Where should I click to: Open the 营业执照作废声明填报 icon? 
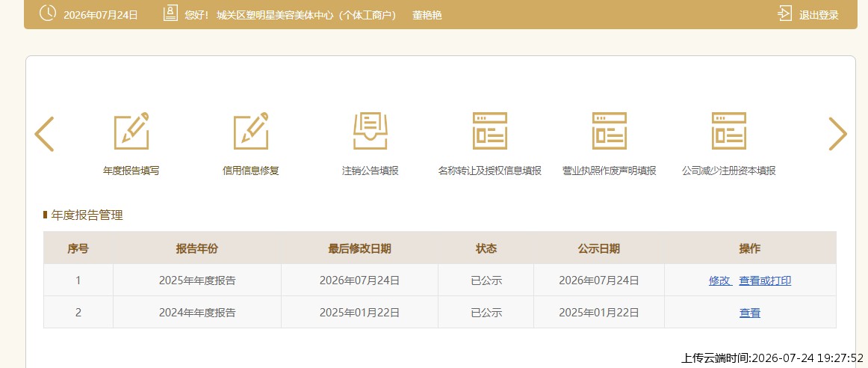coord(610,131)
